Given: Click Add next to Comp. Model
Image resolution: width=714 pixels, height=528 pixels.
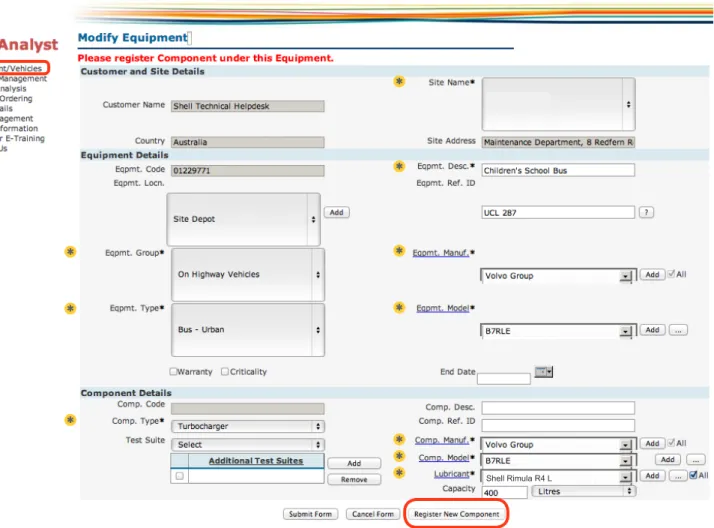Looking at the screenshot, I should pos(668,459).
